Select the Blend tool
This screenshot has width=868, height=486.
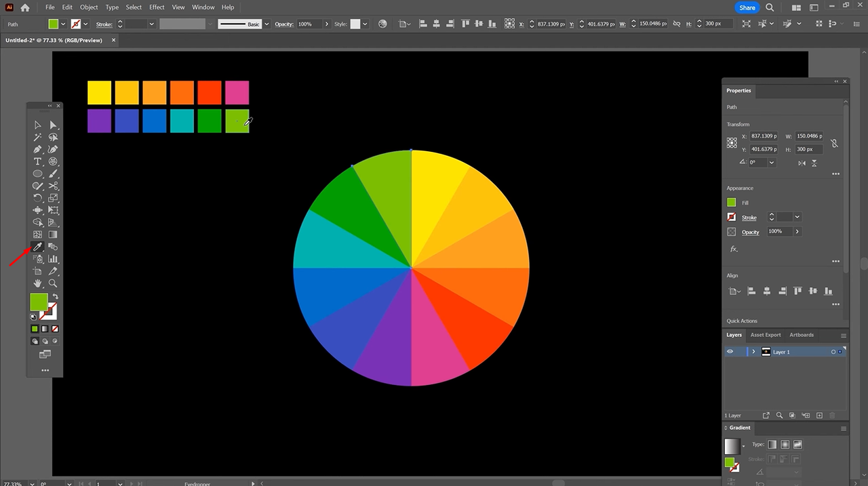(53, 247)
